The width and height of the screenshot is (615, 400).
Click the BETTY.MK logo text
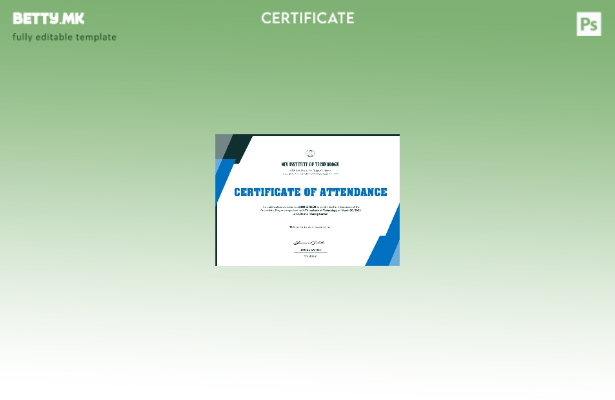48,18
